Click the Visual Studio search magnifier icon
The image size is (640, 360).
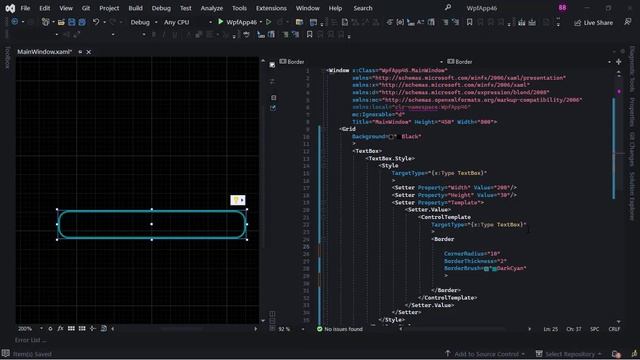coord(448,8)
